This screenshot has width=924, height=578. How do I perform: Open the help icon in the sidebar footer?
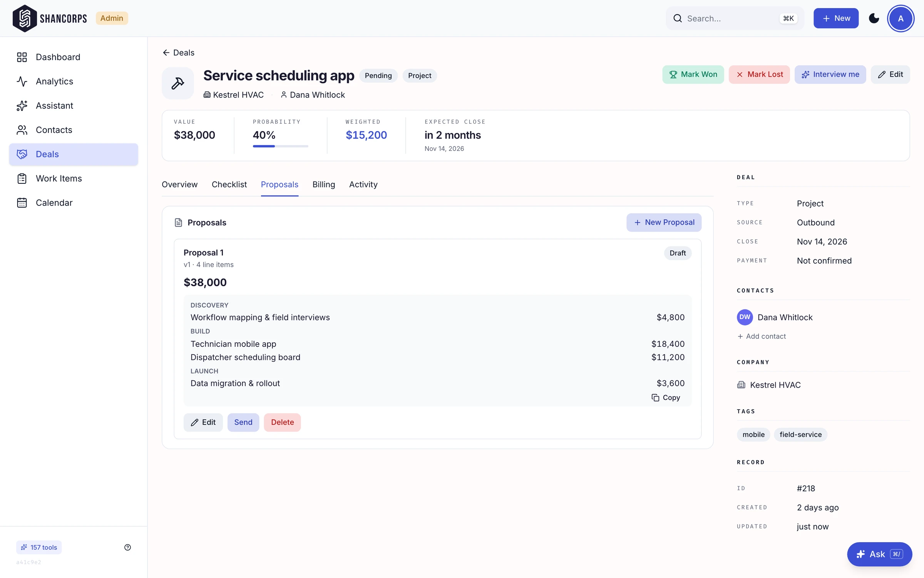pyautogui.click(x=127, y=547)
